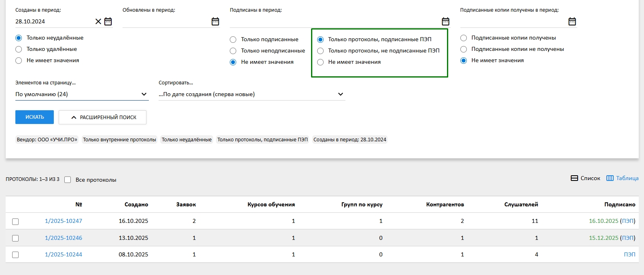Click the Слушателей column header
The width and height of the screenshot is (644, 275).
tap(521, 204)
